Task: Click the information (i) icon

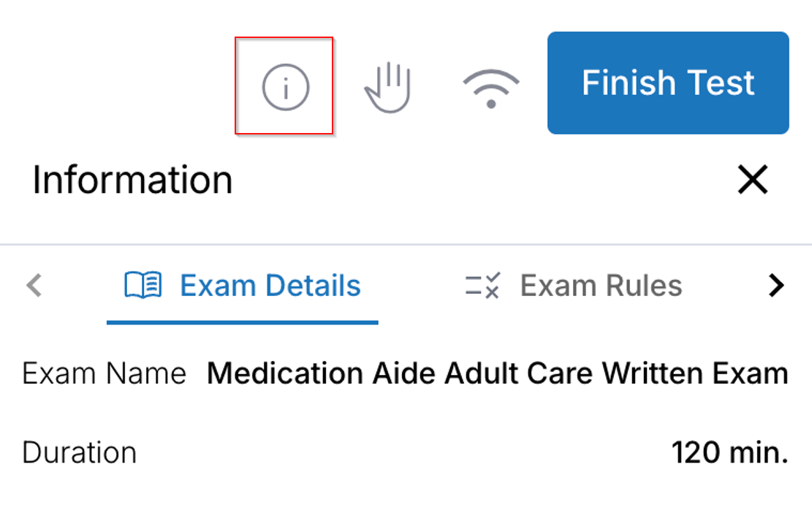Action: click(286, 88)
